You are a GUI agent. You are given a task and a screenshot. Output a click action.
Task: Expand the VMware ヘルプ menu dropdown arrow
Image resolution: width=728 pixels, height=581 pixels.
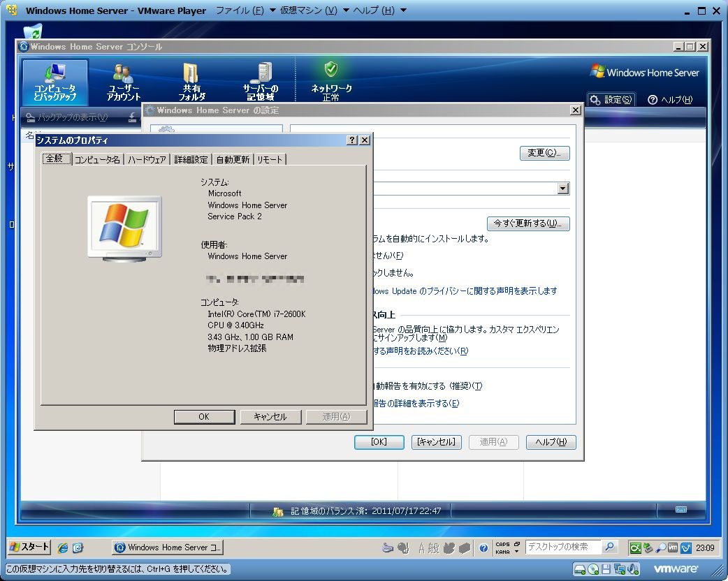[x=403, y=10]
